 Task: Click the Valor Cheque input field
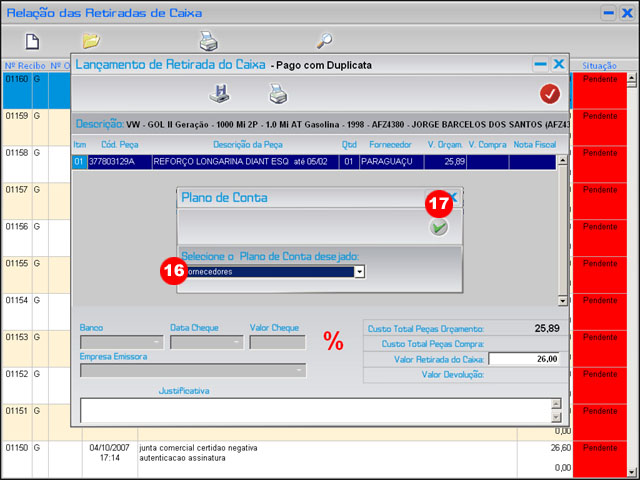pyautogui.click(x=277, y=342)
